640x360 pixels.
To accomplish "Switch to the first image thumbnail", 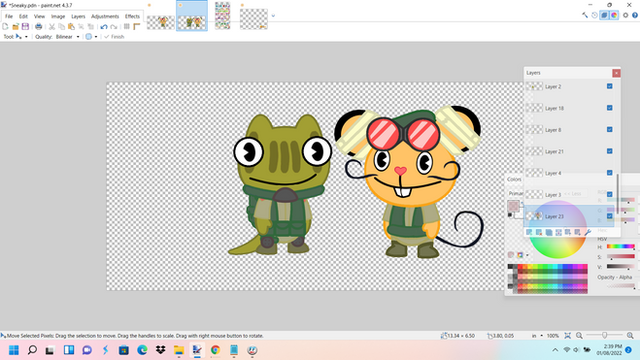I will click(161, 22).
